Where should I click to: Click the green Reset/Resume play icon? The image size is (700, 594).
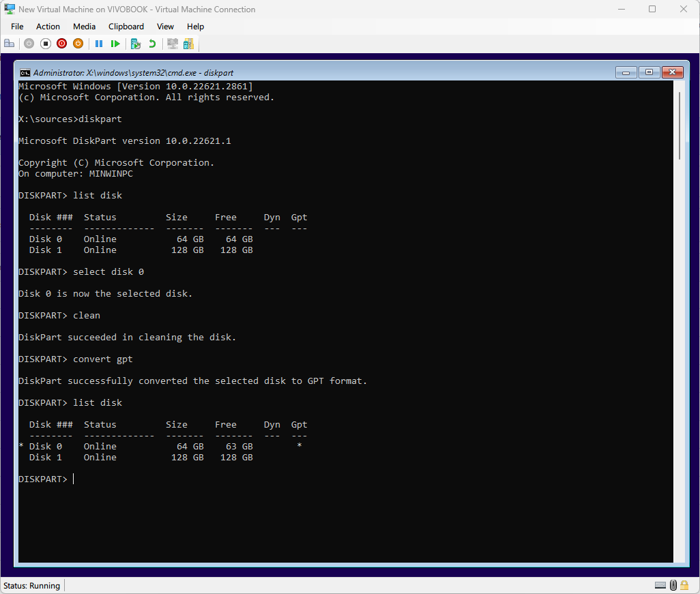(115, 44)
